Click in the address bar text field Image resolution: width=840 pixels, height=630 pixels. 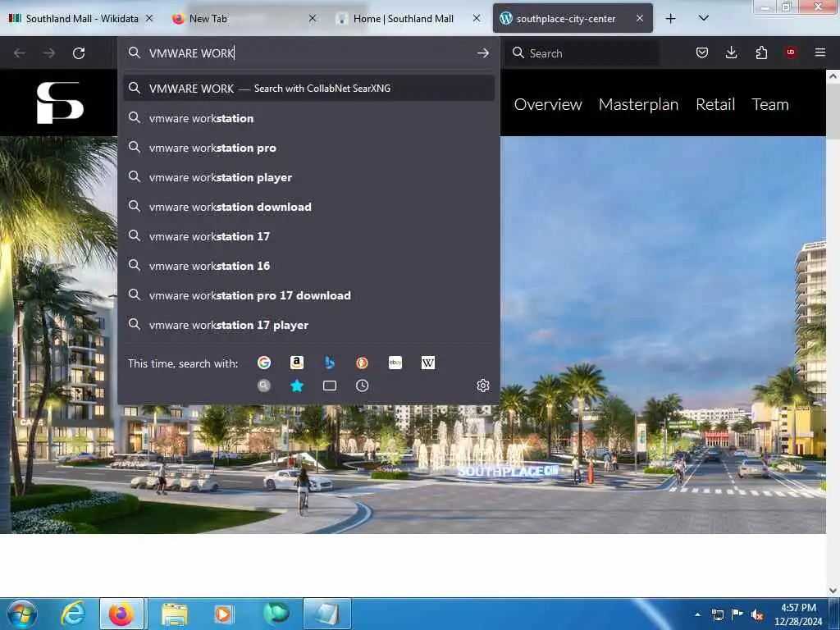pyautogui.click(x=308, y=53)
